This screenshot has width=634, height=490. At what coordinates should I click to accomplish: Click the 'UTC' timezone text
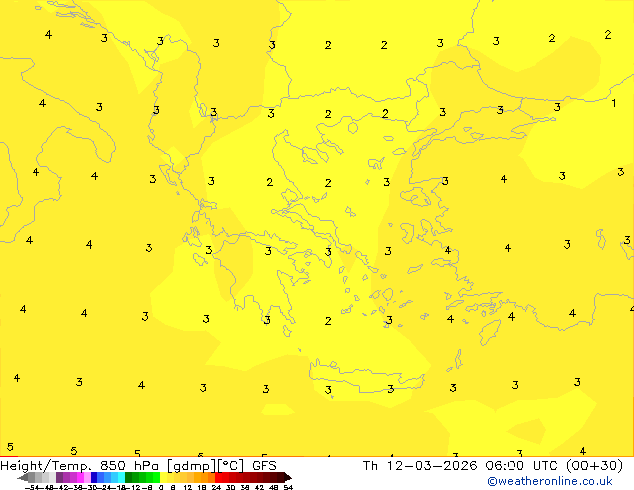coord(545,466)
